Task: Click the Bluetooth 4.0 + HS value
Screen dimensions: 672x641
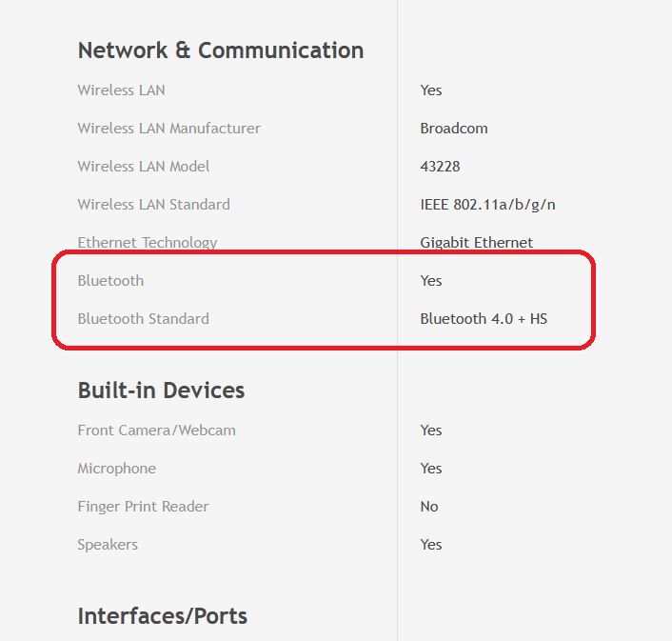Action: tap(484, 319)
